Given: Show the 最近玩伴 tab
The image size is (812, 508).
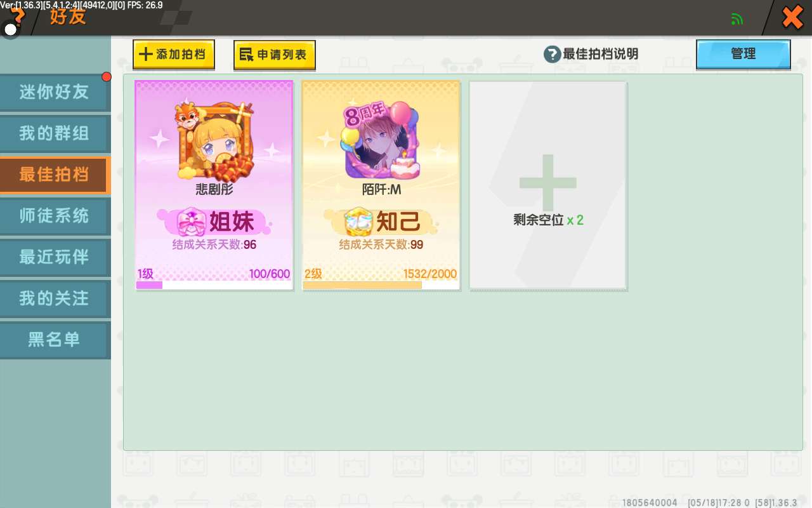Looking at the screenshot, I should (x=55, y=257).
